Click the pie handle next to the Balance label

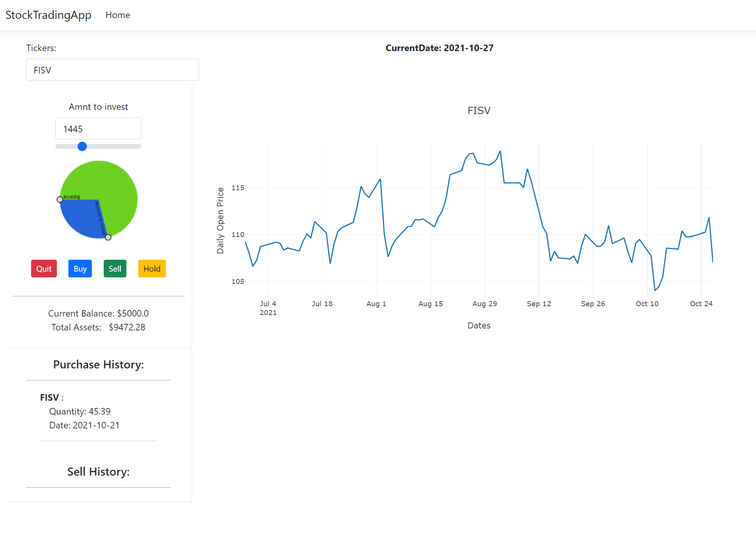[60, 199]
